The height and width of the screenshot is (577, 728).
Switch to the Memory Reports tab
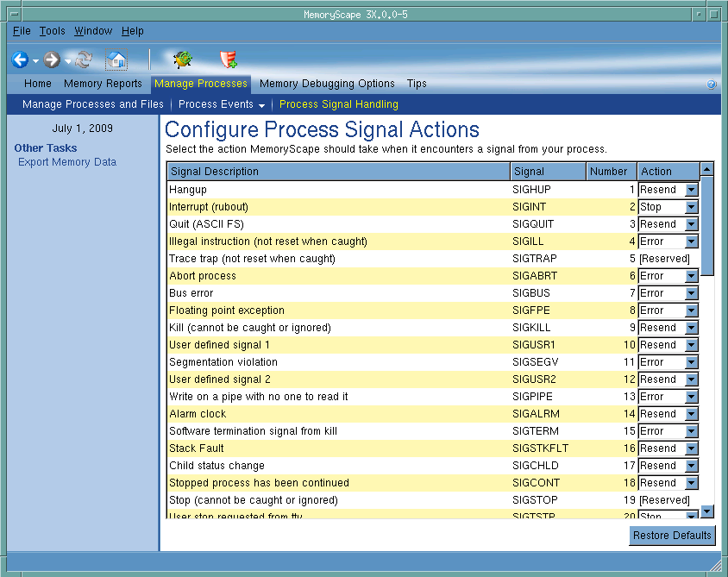pyautogui.click(x=103, y=84)
